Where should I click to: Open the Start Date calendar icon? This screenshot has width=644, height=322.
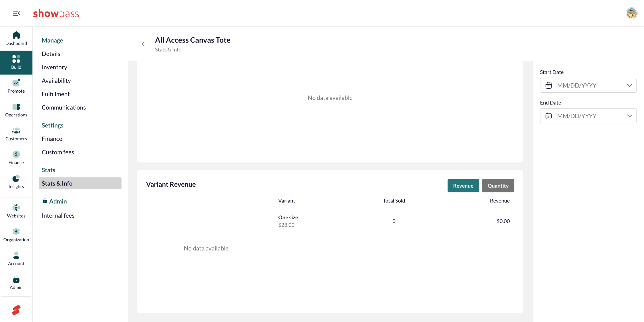[x=548, y=85]
